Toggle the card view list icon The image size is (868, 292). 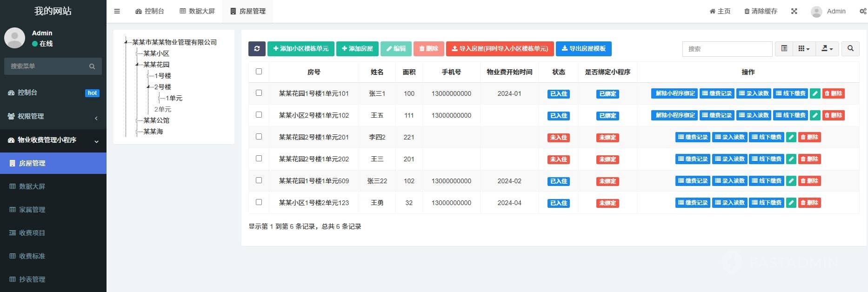coord(784,49)
